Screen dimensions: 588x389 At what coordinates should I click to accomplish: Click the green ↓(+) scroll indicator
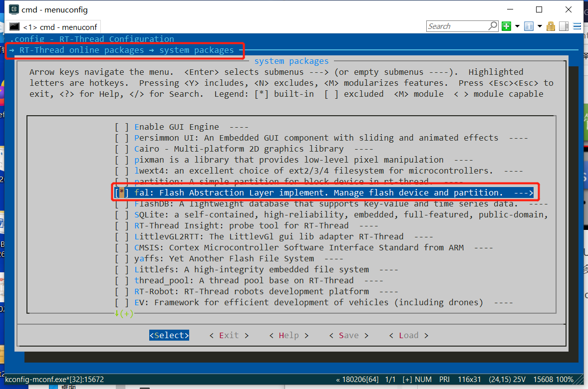[x=124, y=313]
